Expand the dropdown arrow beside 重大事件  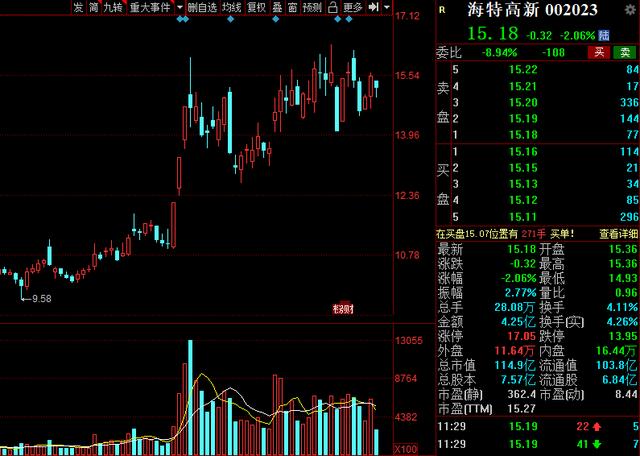coord(180,7)
